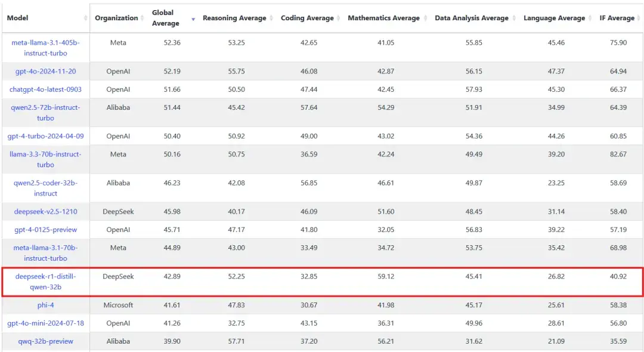Open meta-llama-3.1-405b-instruct-turbo link

click(x=45, y=48)
